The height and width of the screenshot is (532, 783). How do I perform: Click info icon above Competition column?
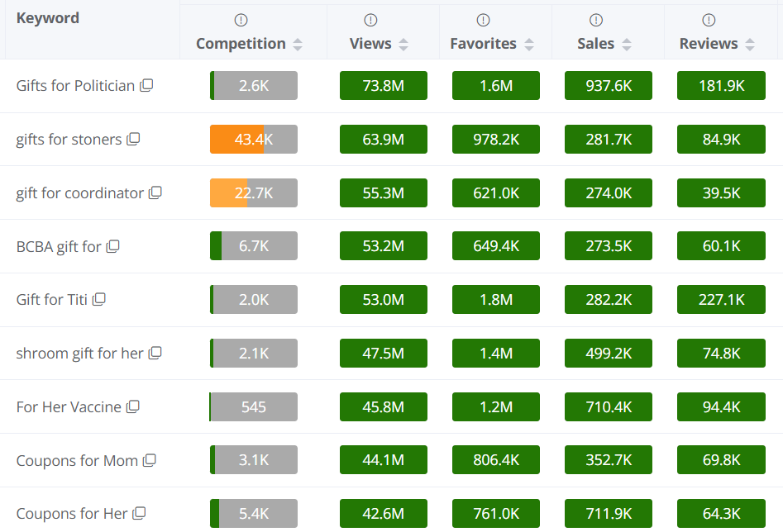pyautogui.click(x=241, y=20)
